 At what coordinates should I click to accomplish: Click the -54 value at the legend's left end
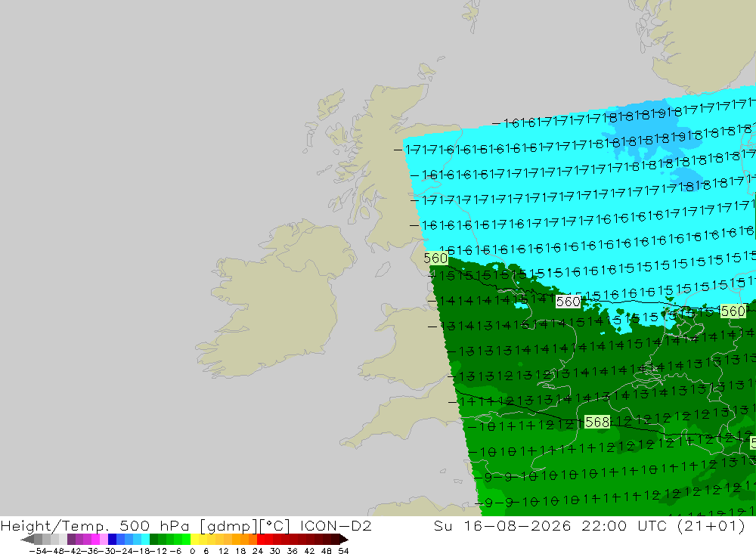(x=39, y=551)
